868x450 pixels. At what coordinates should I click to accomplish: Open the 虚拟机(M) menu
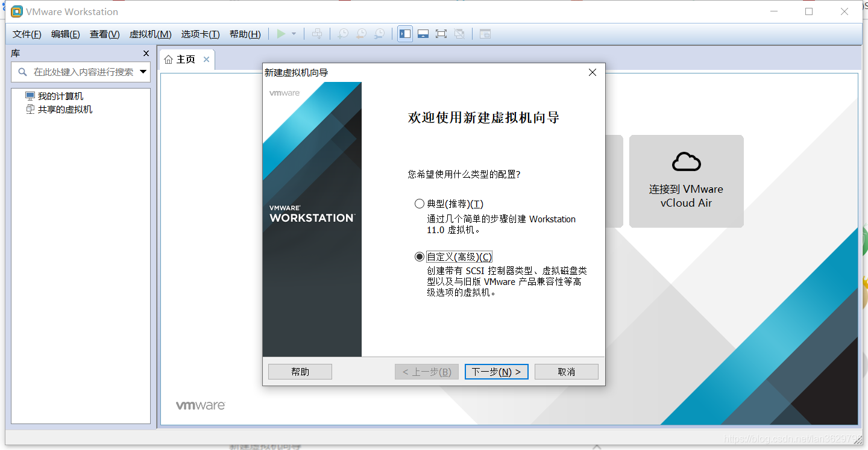(151, 34)
